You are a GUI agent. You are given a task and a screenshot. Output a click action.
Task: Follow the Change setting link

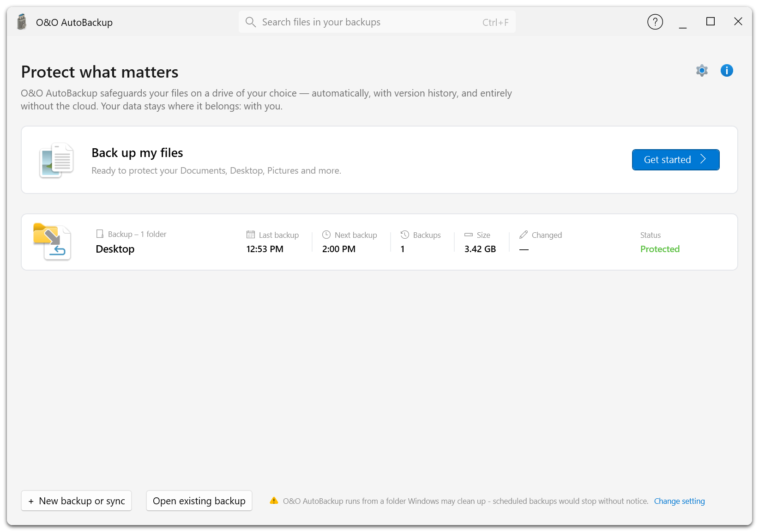tap(680, 501)
